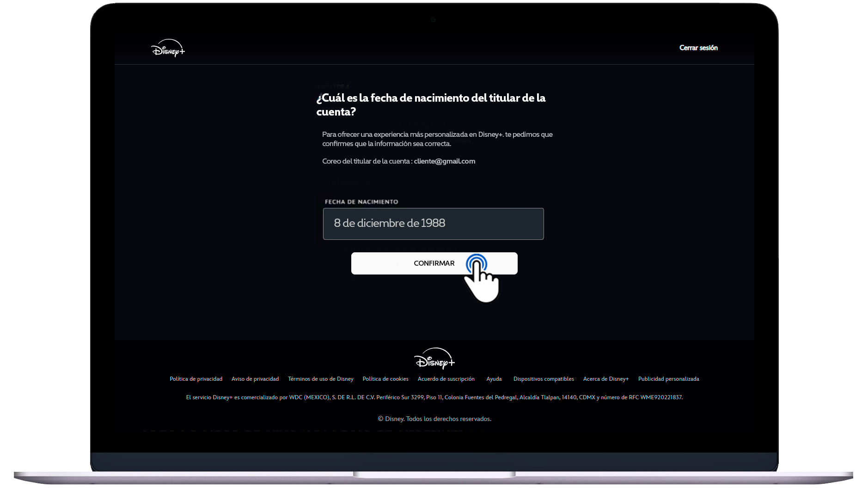The height and width of the screenshot is (488, 868).
Task: Click the Disney+ logo in the header
Action: tap(168, 48)
